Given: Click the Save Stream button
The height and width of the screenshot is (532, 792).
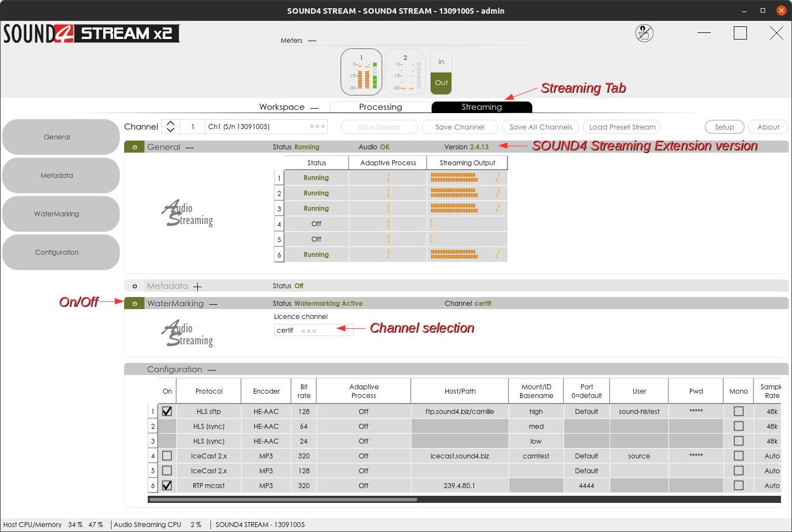Looking at the screenshot, I should 379,127.
